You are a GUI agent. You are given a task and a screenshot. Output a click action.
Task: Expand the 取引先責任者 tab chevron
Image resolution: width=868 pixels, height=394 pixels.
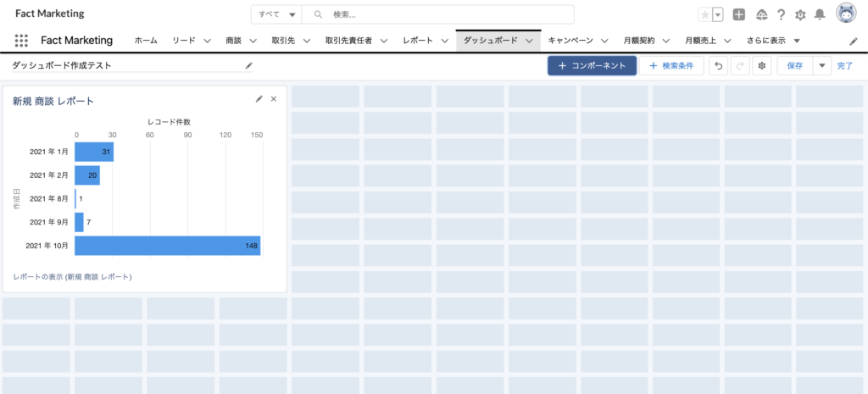click(384, 41)
